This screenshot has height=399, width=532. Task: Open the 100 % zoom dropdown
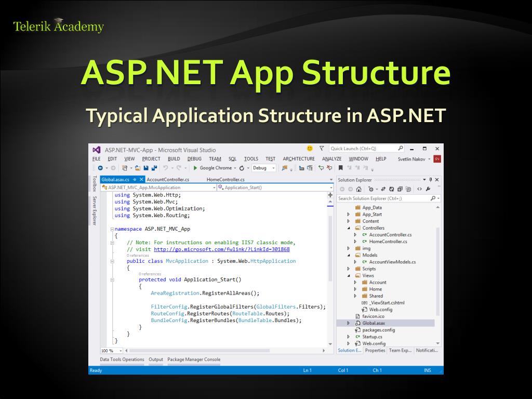coord(111,351)
